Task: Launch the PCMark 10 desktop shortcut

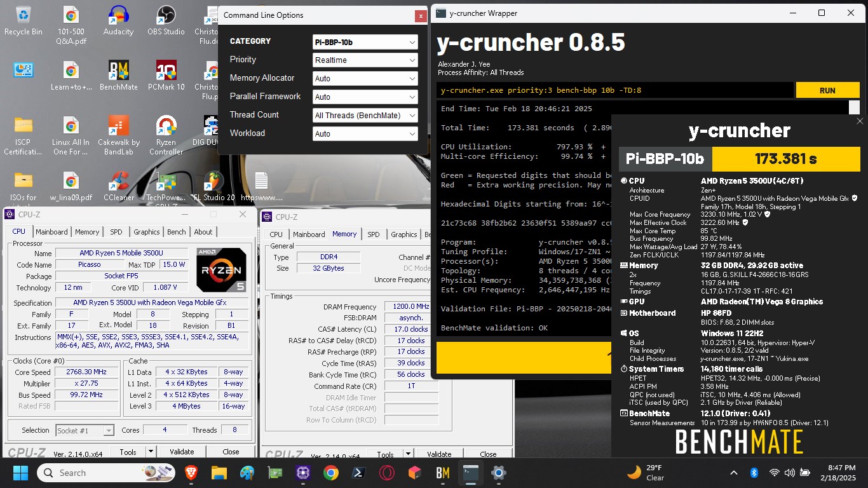Action: [x=166, y=76]
